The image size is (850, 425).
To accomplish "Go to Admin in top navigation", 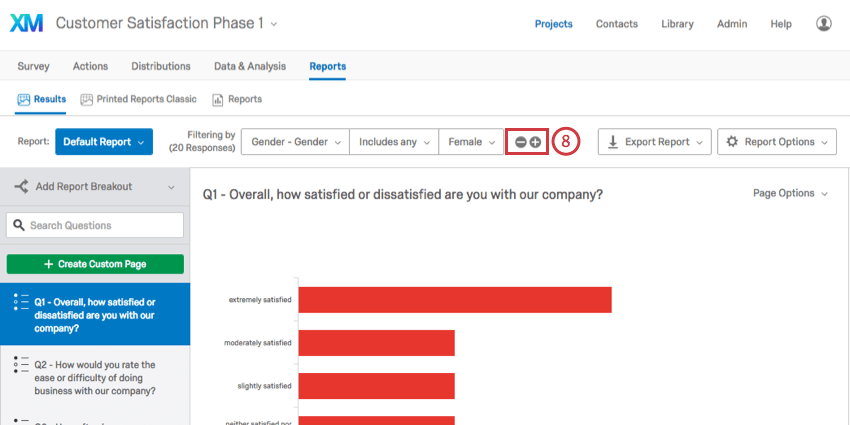I will coord(732,24).
